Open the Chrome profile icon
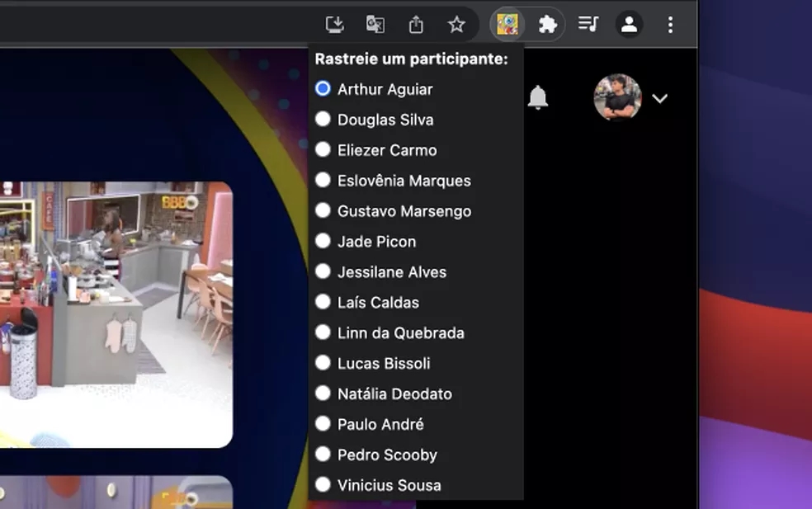Viewport: 812px width, 509px height. click(629, 25)
